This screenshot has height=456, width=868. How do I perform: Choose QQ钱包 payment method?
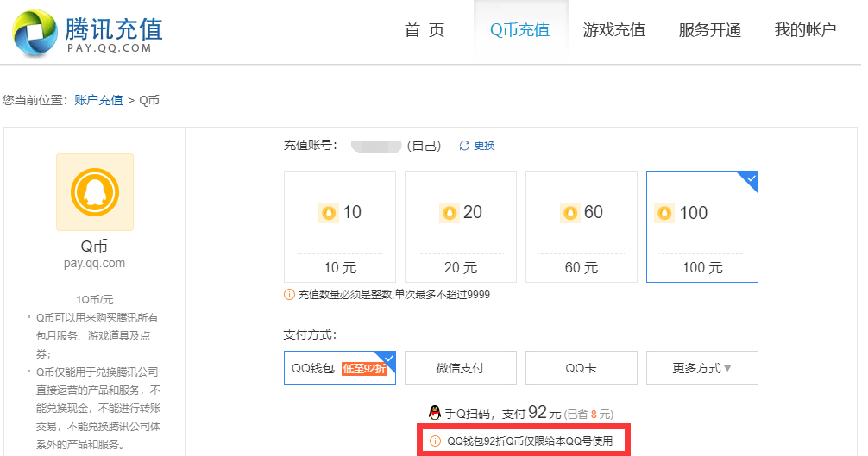point(340,368)
